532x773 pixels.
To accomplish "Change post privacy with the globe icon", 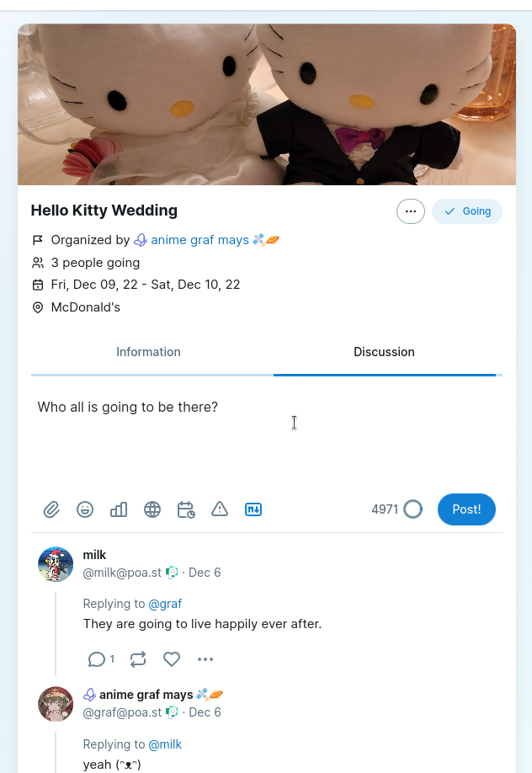I will (152, 509).
